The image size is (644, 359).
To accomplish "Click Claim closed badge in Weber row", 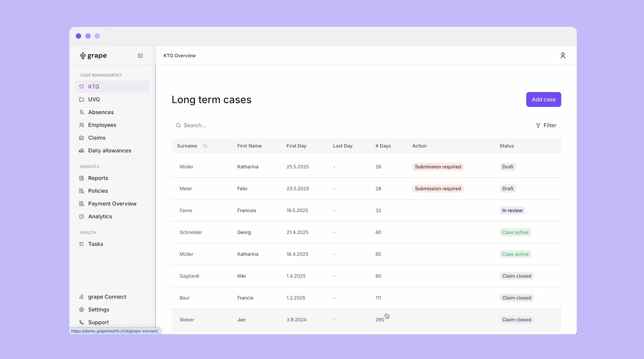I will [x=516, y=320].
